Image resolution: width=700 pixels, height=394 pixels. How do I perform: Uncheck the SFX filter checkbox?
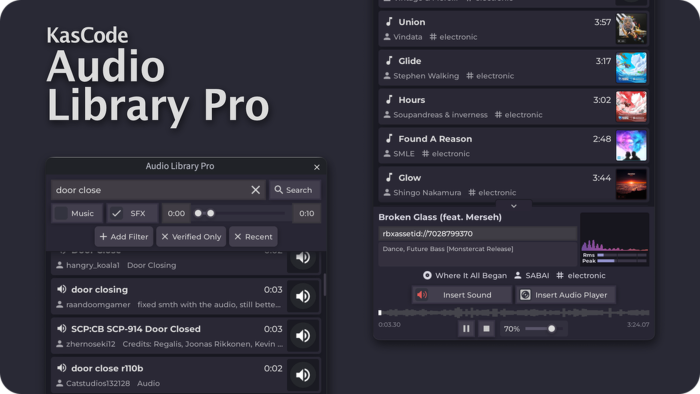point(117,213)
